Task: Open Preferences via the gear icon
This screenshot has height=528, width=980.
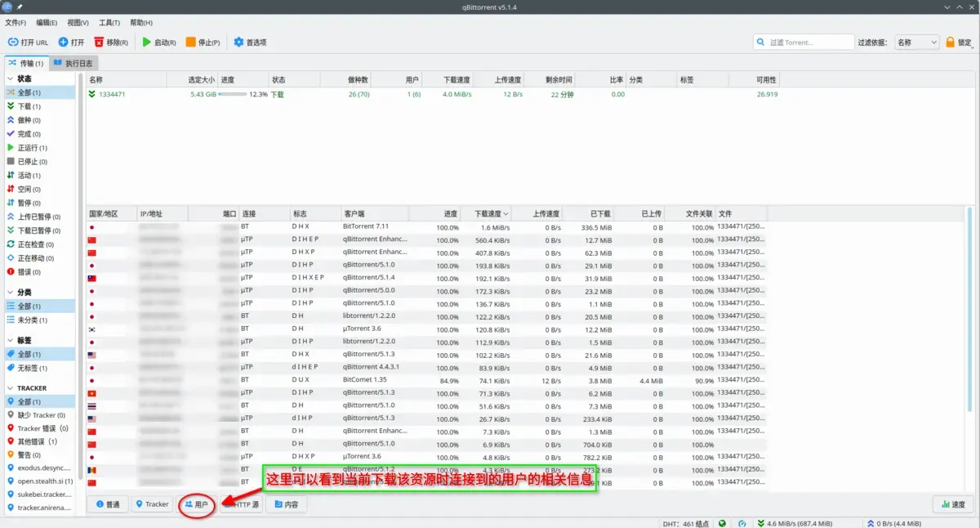Action: click(x=238, y=42)
